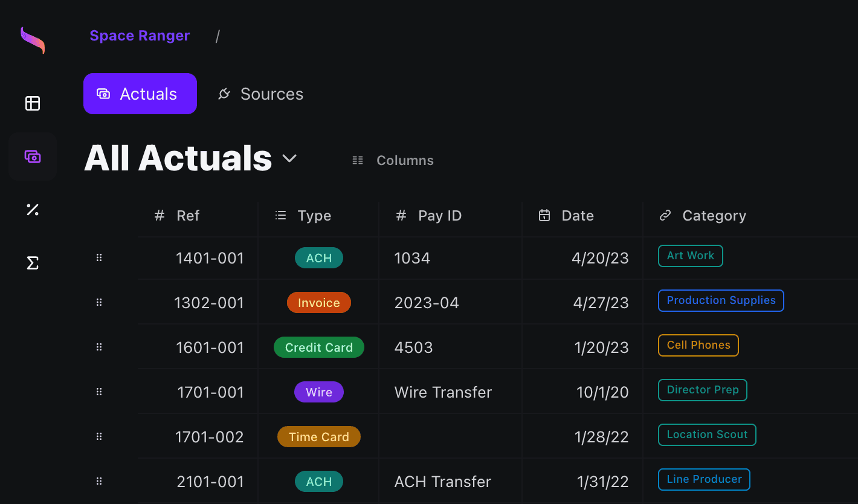The image size is (858, 504).
Task: Switch to the Sources tab
Action: coord(260,94)
